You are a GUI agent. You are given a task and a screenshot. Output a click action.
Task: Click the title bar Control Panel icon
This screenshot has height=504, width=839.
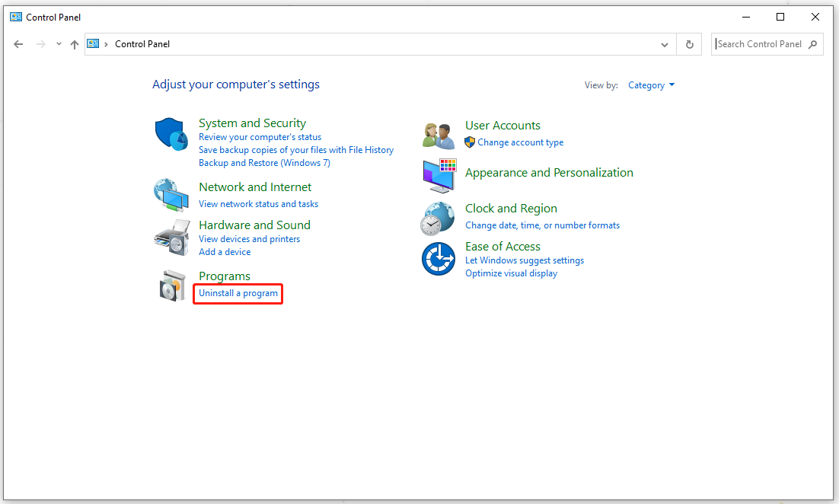[16, 17]
